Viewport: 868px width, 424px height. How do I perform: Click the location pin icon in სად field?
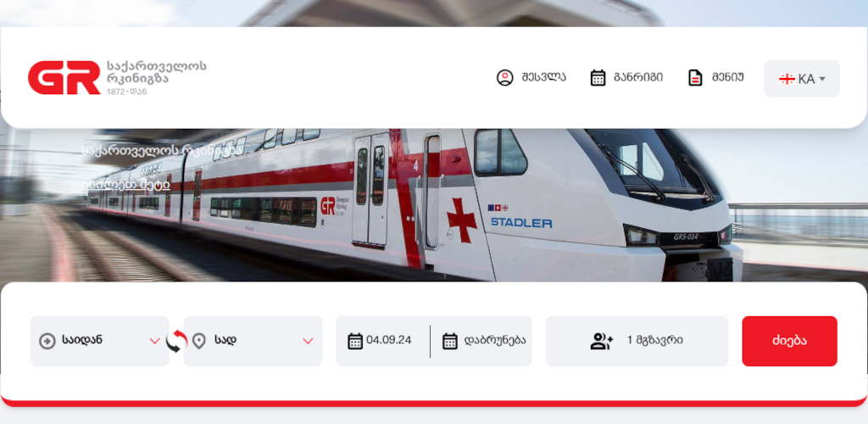click(x=199, y=341)
